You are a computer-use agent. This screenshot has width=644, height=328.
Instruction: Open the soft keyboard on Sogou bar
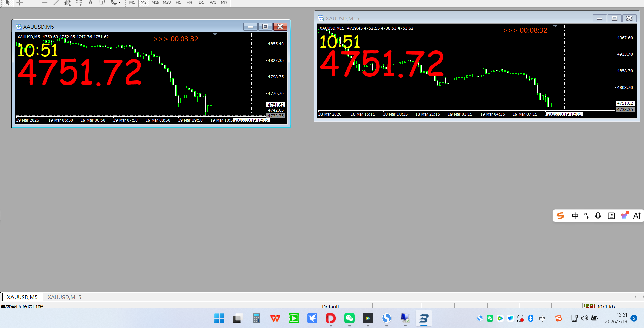click(611, 216)
